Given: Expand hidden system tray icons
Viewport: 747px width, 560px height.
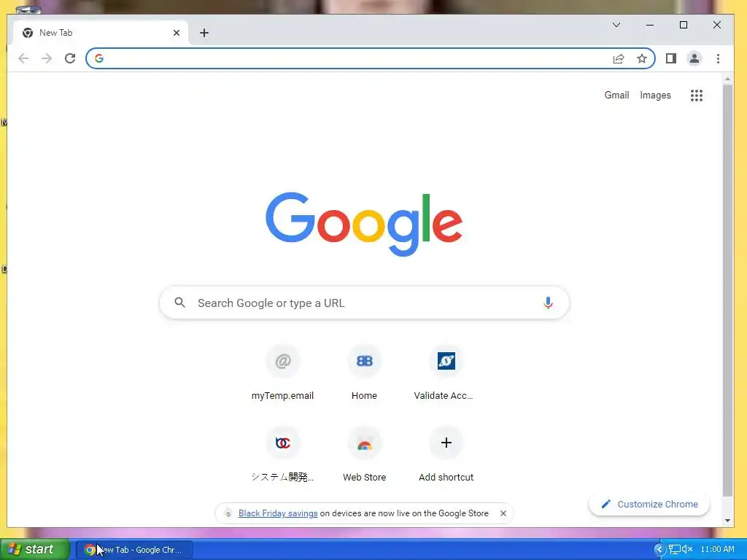Looking at the screenshot, I should click(x=659, y=550).
